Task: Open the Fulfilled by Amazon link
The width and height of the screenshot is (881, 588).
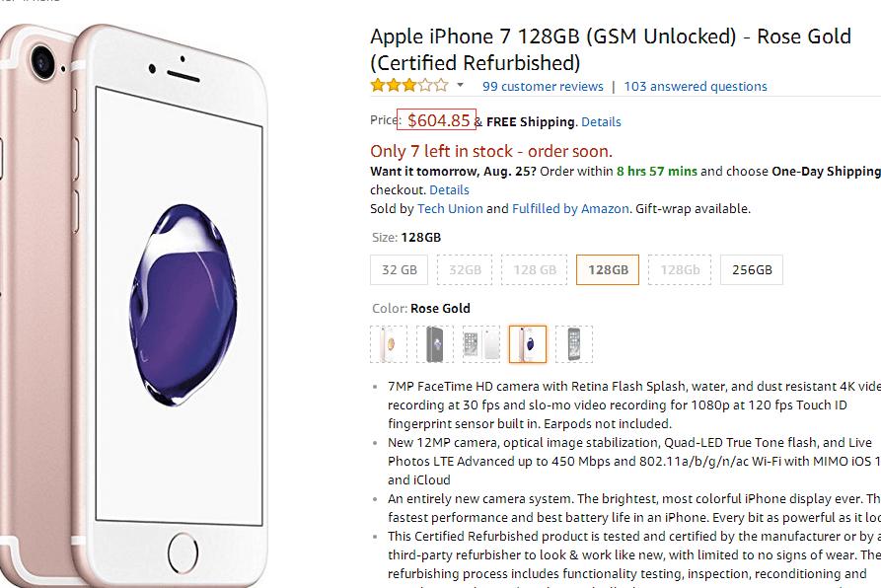Action: pyautogui.click(x=570, y=209)
